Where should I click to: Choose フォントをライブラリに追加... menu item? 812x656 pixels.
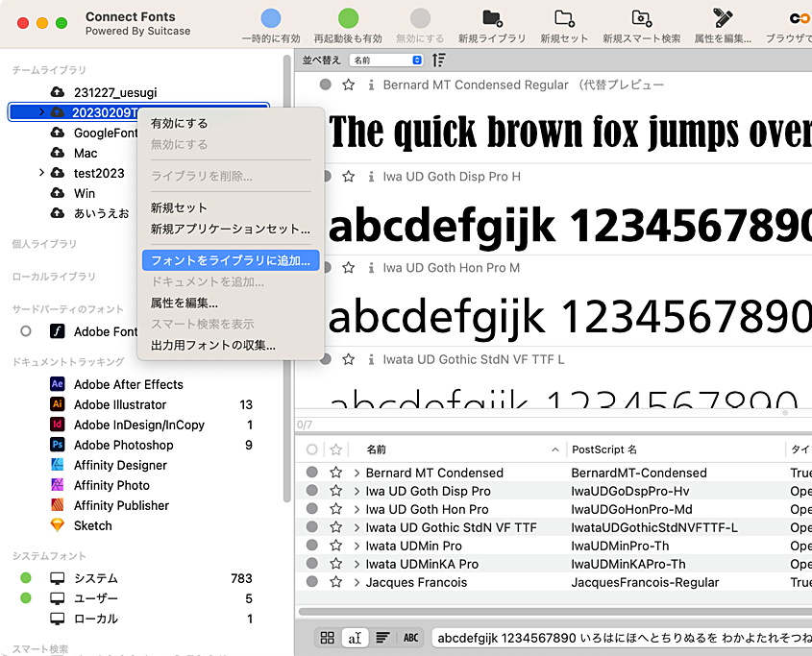pos(231,260)
